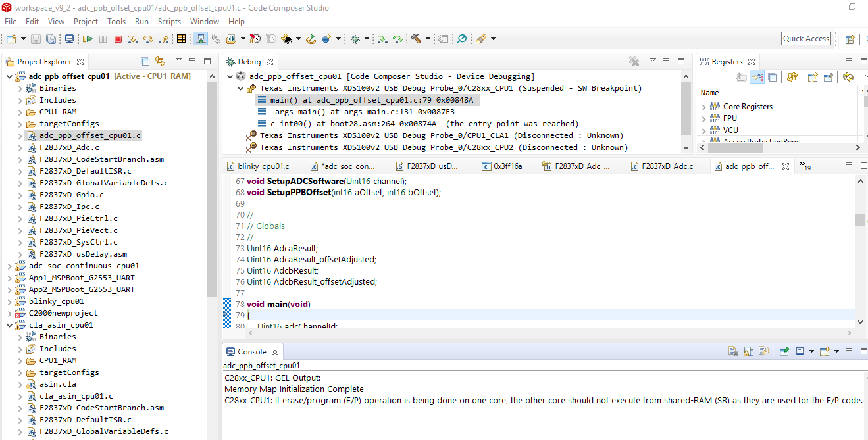Viewport: 868px width, 440px height.
Task: Click the New file toolbar icon
Action: tap(11, 39)
